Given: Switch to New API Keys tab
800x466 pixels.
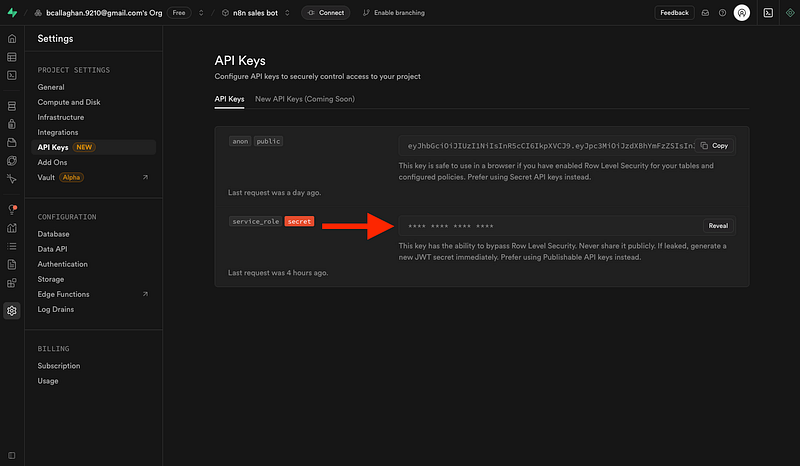Looking at the screenshot, I should pos(304,99).
